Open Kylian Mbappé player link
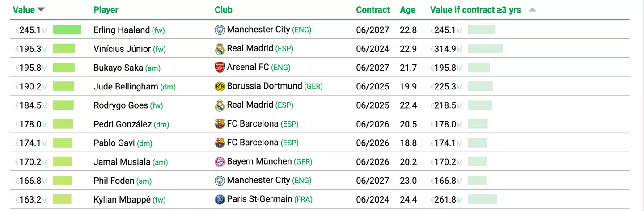644x211 pixels. [x=122, y=199]
